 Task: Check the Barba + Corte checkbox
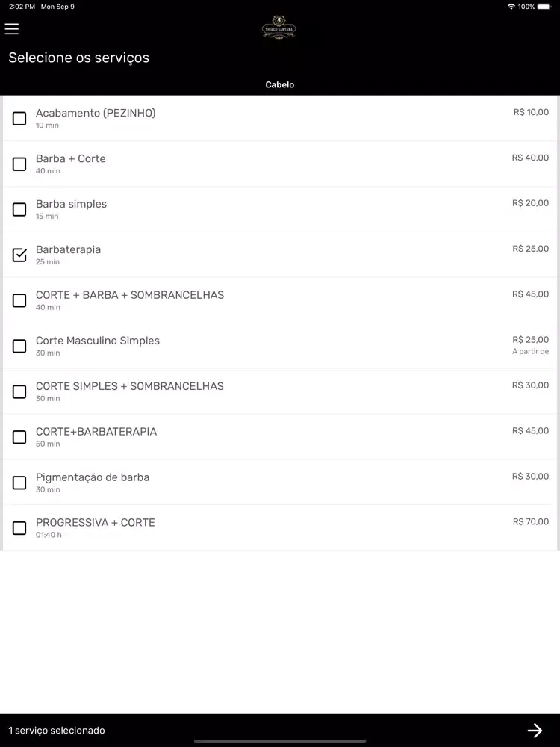(x=19, y=164)
